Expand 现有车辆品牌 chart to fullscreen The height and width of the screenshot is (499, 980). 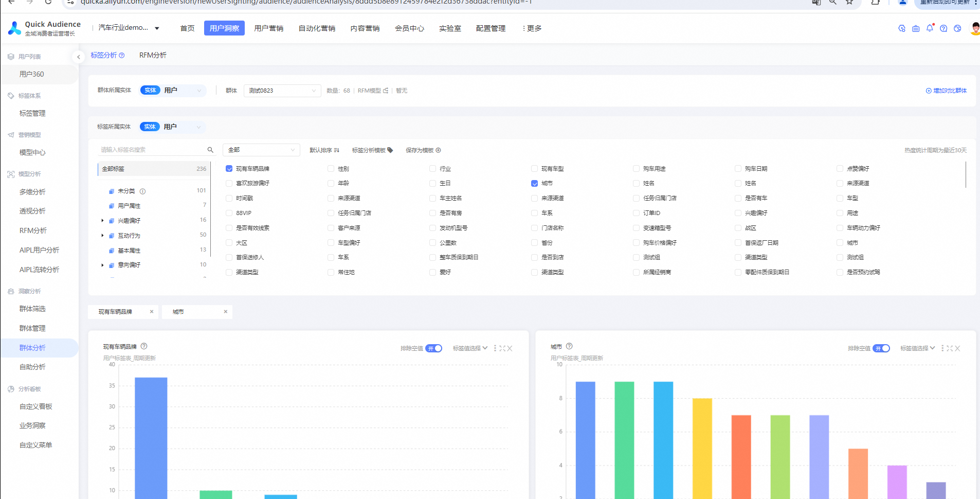(x=502, y=348)
